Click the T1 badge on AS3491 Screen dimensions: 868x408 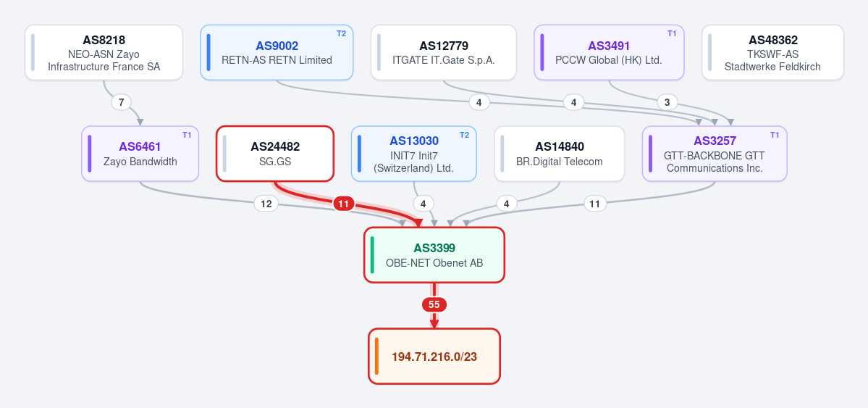pos(672,33)
